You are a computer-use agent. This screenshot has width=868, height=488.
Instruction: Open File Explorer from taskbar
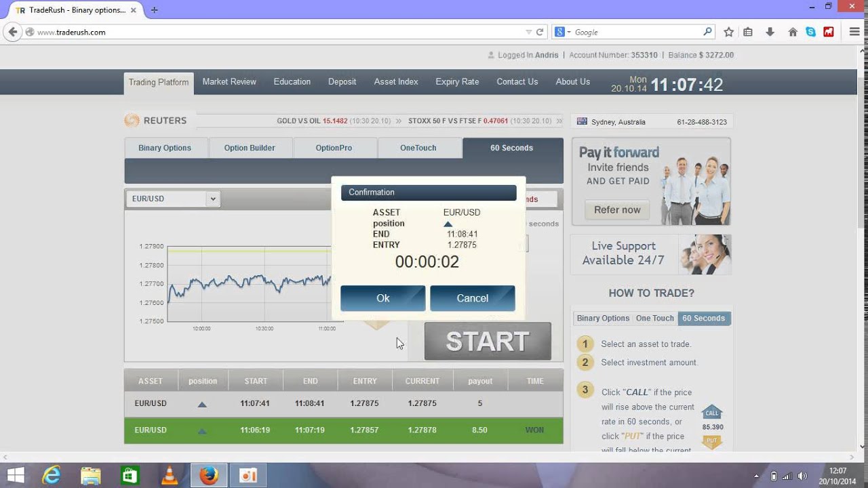(x=91, y=476)
